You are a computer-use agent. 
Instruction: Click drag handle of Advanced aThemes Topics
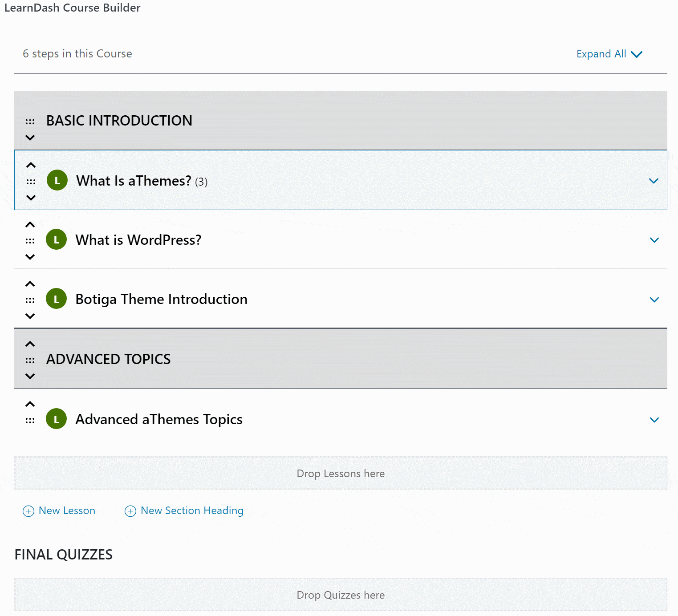tap(30, 421)
